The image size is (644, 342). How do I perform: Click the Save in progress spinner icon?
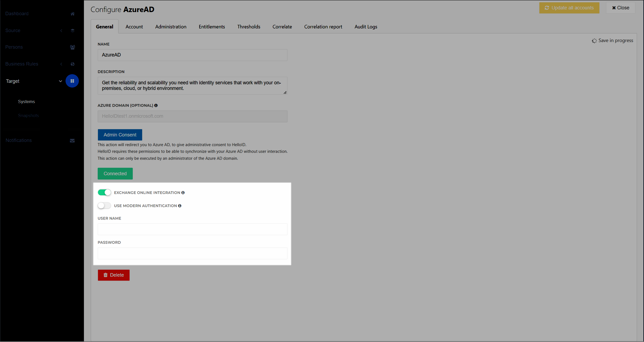tap(594, 41)
